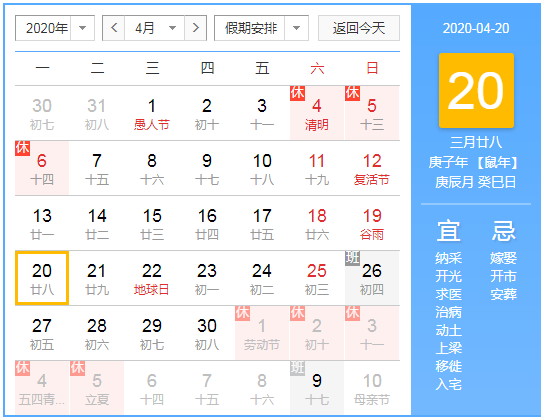Select April 6 十四 rest day

click(42, 168)
